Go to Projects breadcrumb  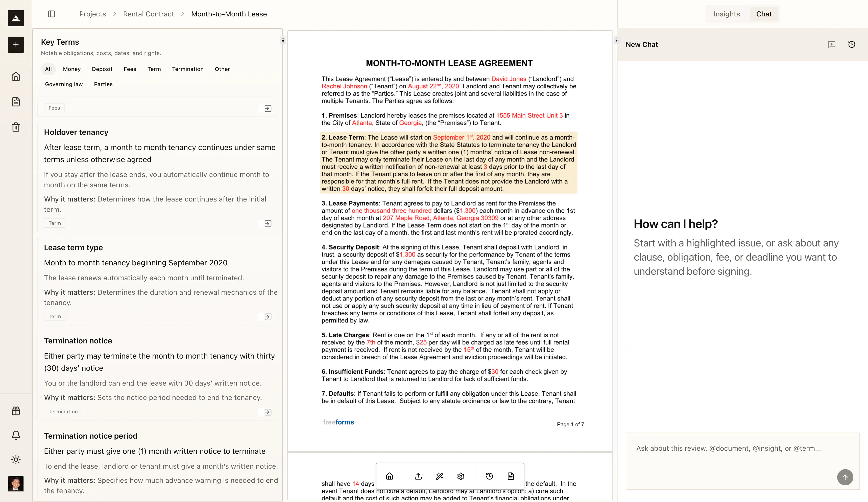pos(93,14)
